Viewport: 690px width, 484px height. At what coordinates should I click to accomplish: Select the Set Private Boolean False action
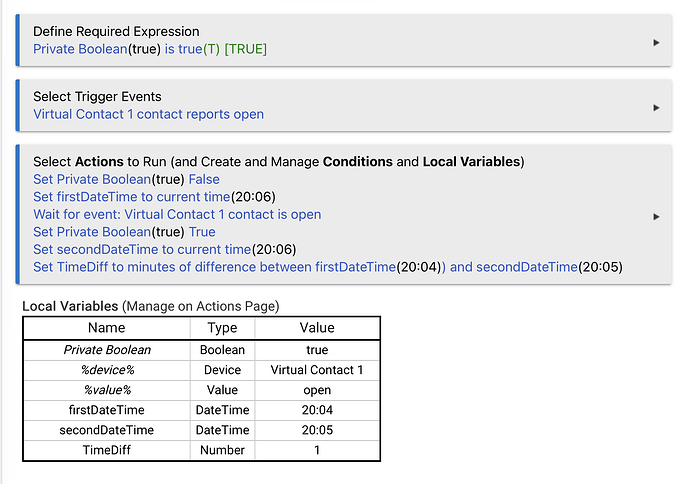(124, 179)
